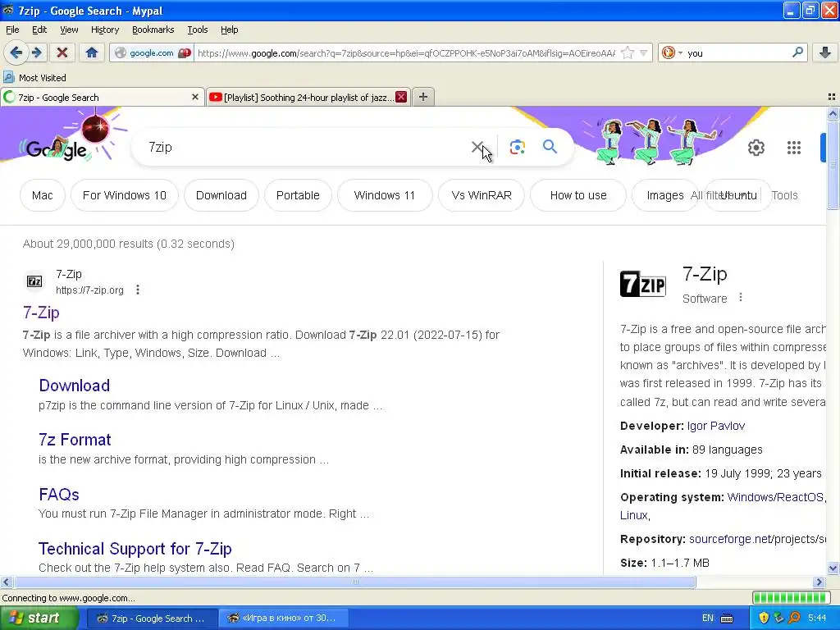
Task: Open the File menu
Action: (12, 30)
